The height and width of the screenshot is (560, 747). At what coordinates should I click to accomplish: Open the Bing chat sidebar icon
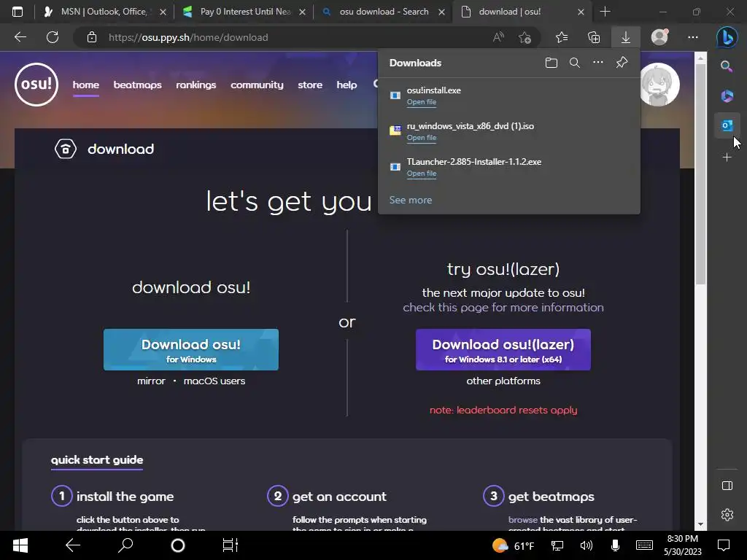[x=727, y=37]
